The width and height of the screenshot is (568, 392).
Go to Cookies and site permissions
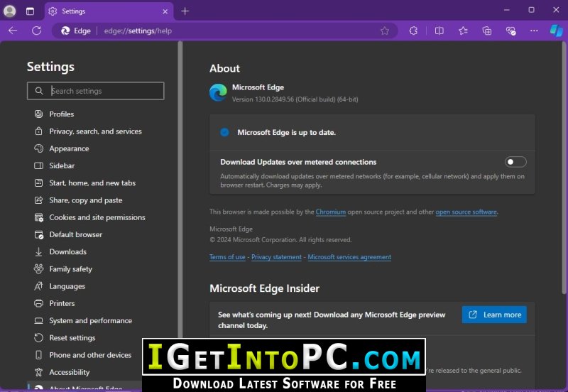pos(97,217)
